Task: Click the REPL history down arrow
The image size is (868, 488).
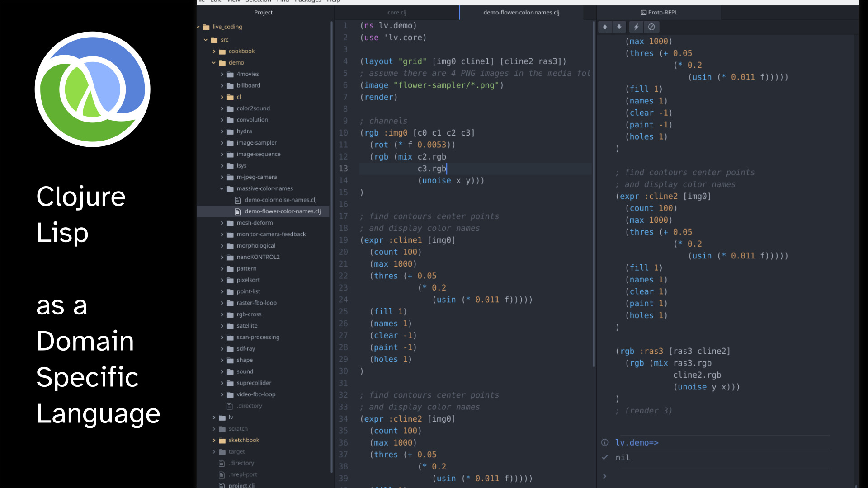Action: pyautogui.click(x=619, y=27)
